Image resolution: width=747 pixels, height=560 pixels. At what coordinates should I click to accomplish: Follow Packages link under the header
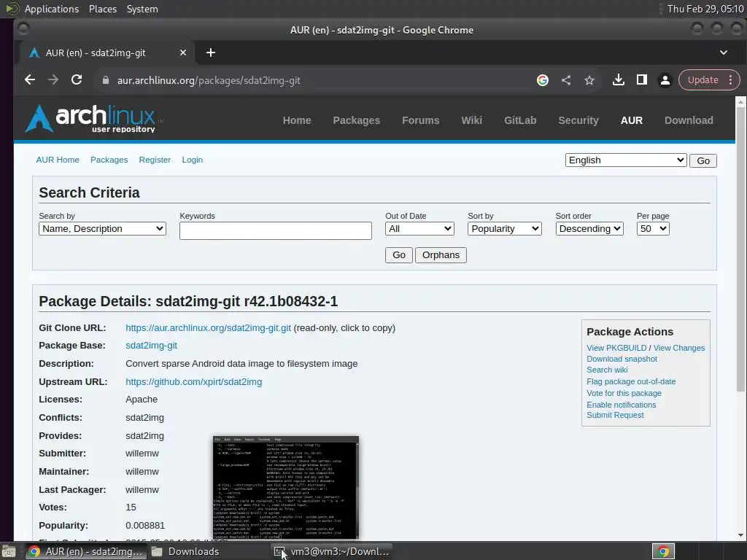point(109,160)
